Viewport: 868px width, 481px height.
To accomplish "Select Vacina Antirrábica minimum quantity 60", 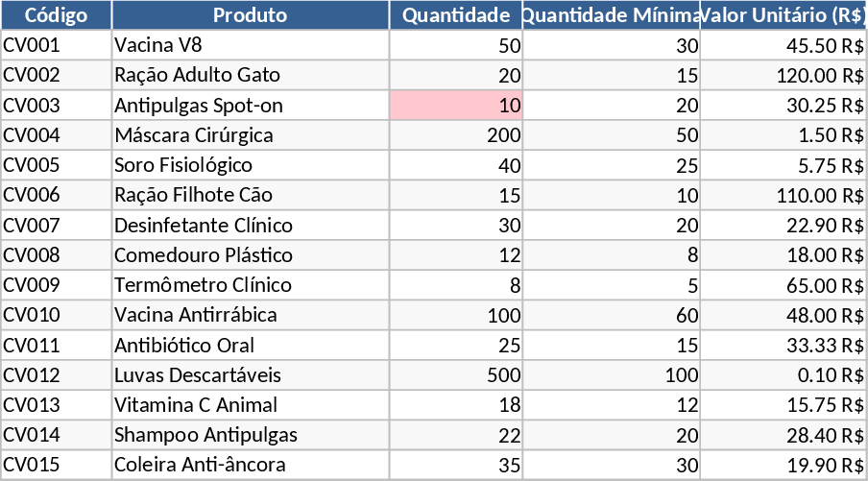I will click(611, 315).
